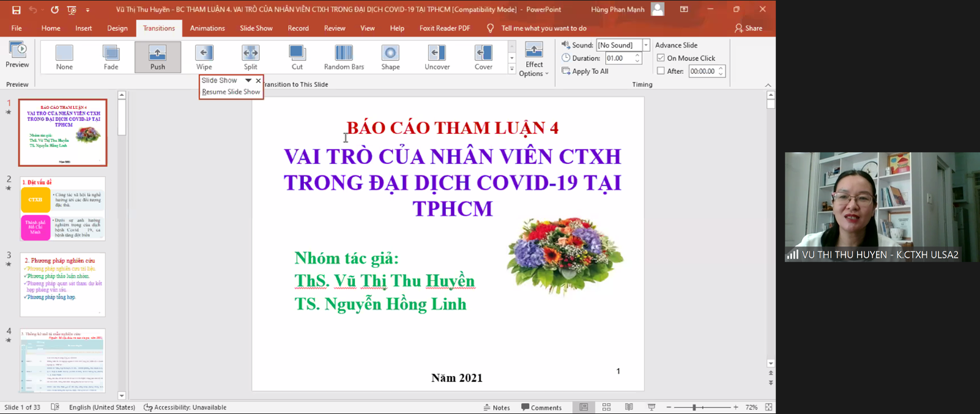Viewport: 980px width, 414px height.
Task: Click the Redo/Repeat icon in title bar
Action: click(x=54, y=10)
